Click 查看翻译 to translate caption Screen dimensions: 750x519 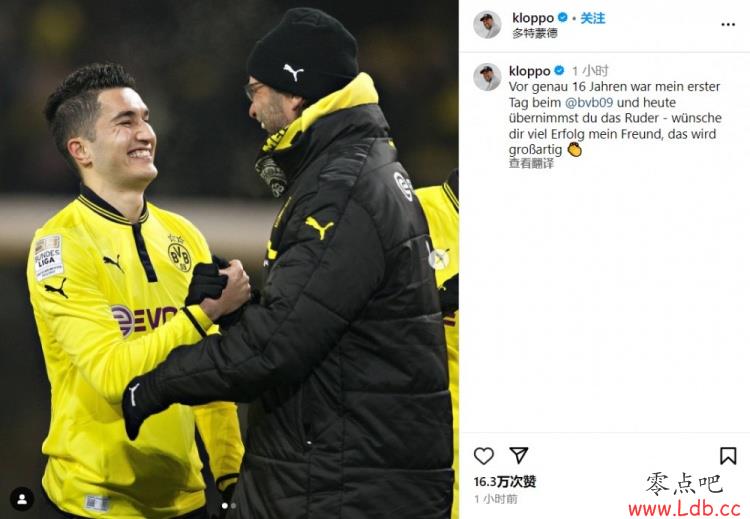click(531, 163)
